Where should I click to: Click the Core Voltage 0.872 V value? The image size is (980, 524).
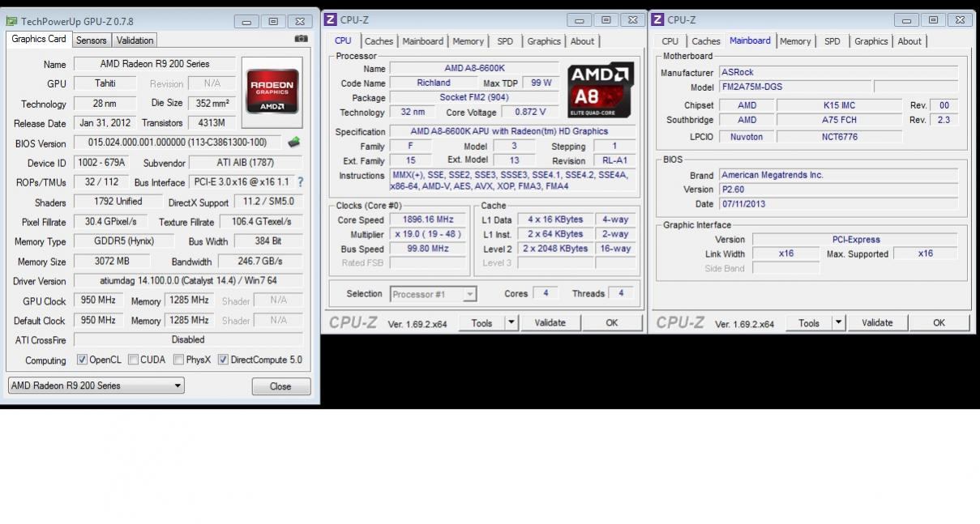coord(530,112)
